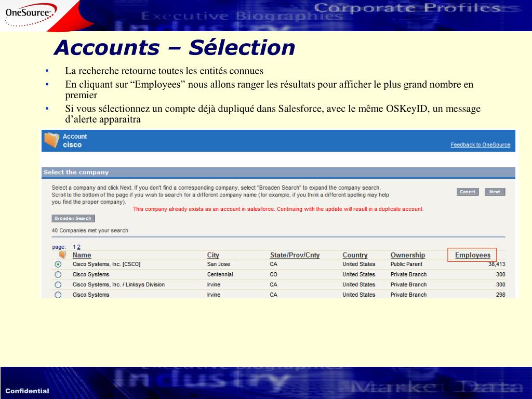
Task: Click the red duplicate account warning message
Action: pos(278,209)
